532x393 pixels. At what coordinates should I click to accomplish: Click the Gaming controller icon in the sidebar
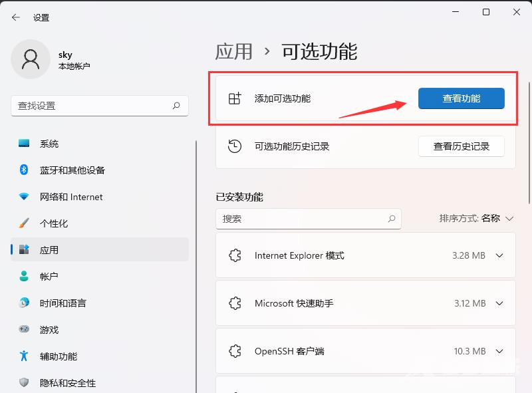(24, 329)
